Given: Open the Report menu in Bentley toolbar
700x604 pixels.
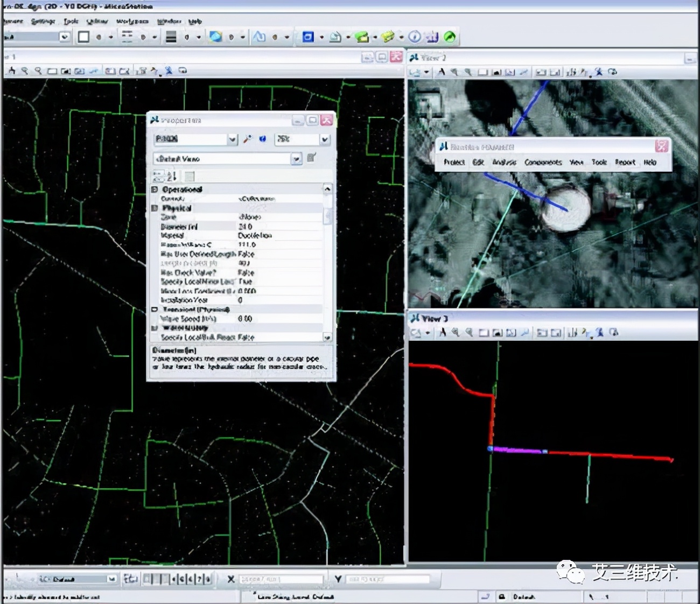Looking at the screenshot, I should (625, 162).
